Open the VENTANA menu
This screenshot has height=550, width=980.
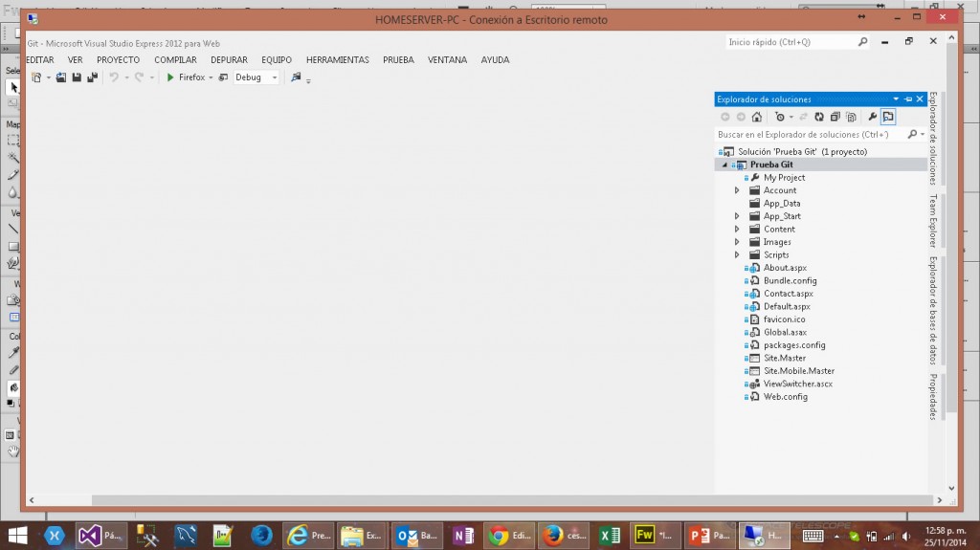(x=447, y=60)
